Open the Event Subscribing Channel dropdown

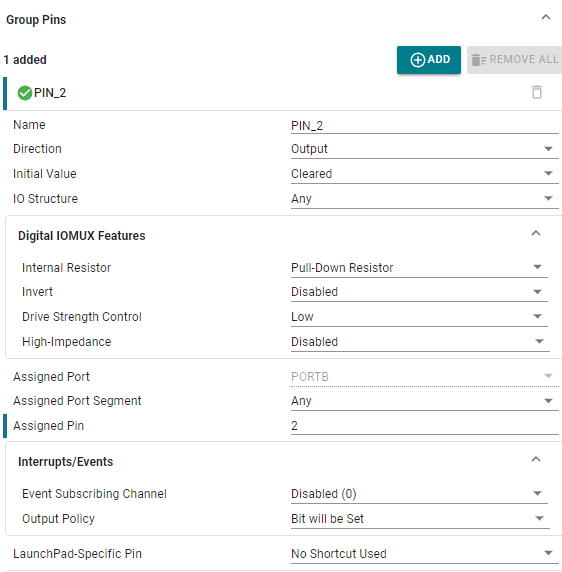pos(419,494)
